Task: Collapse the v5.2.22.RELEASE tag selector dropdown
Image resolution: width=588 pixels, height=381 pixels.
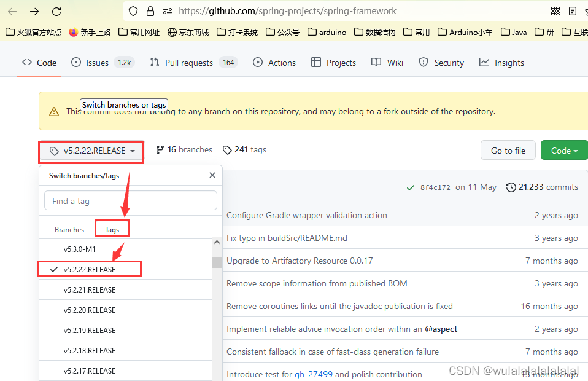Action: click(91, 151)
